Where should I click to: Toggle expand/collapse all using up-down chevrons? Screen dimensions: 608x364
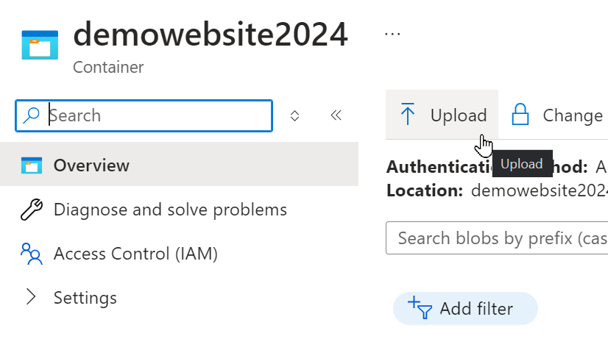(294, 115)
